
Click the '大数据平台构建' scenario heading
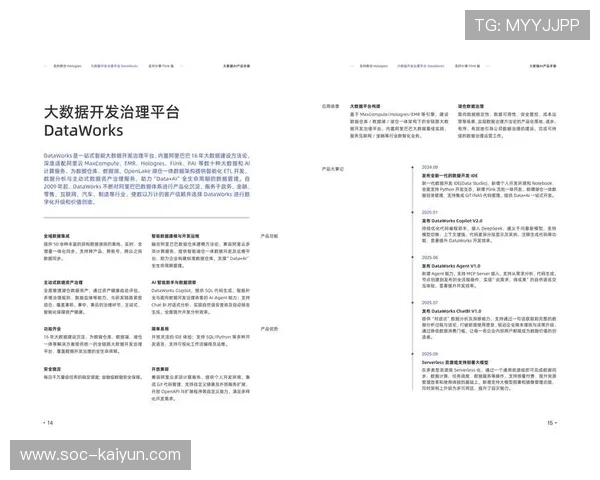point(365,106)
